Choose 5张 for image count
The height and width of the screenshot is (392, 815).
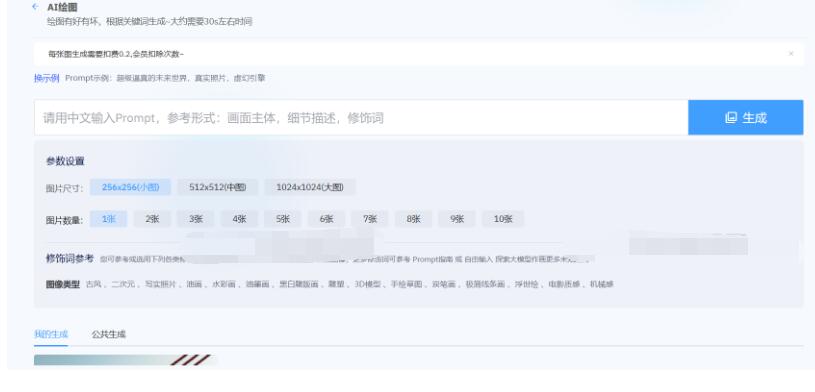283,219
